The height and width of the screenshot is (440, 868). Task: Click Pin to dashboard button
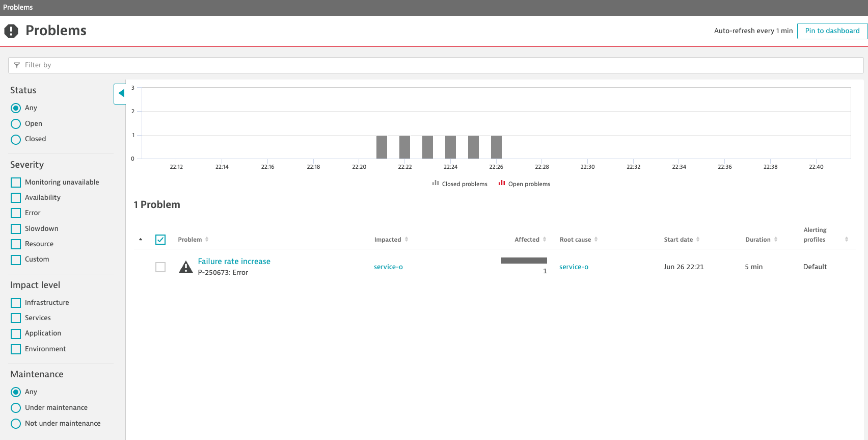tap(832, 31)
